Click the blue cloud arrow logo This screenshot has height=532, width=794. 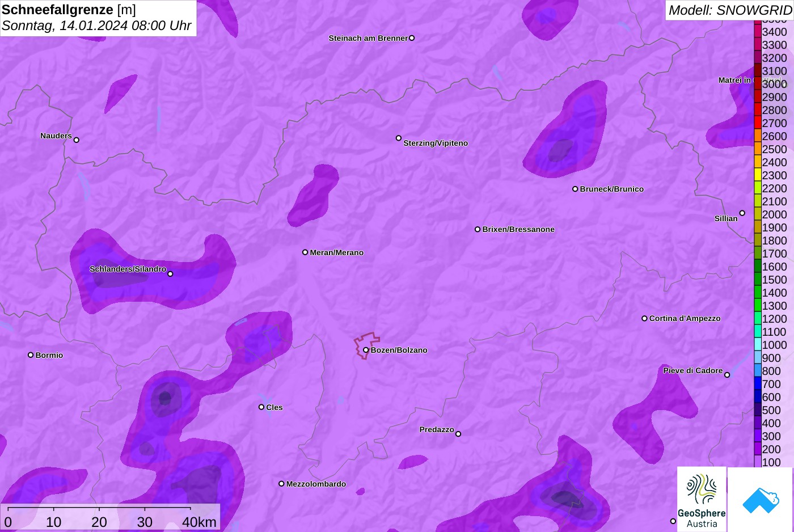[761, 499]
